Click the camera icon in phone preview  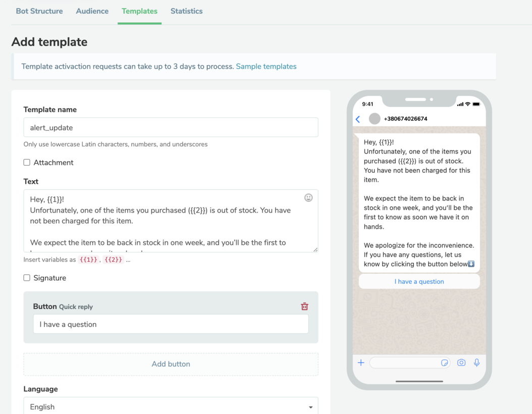tap(461, 363)
